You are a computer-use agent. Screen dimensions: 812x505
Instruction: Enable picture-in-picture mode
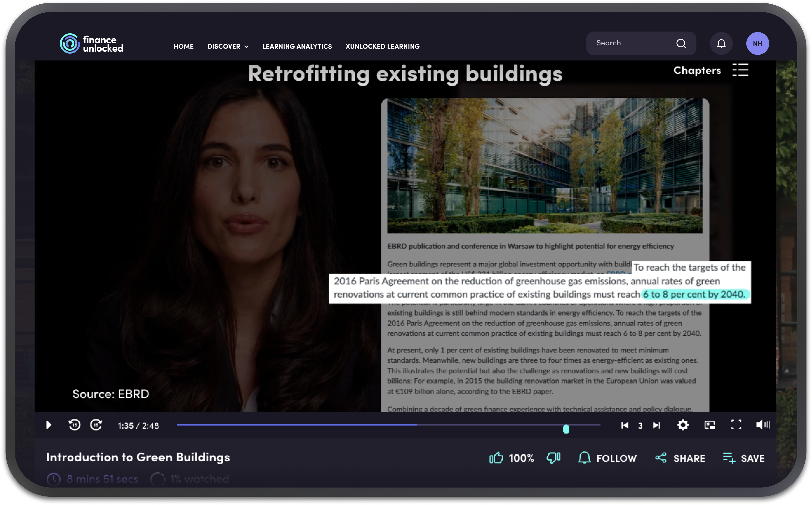709,425
